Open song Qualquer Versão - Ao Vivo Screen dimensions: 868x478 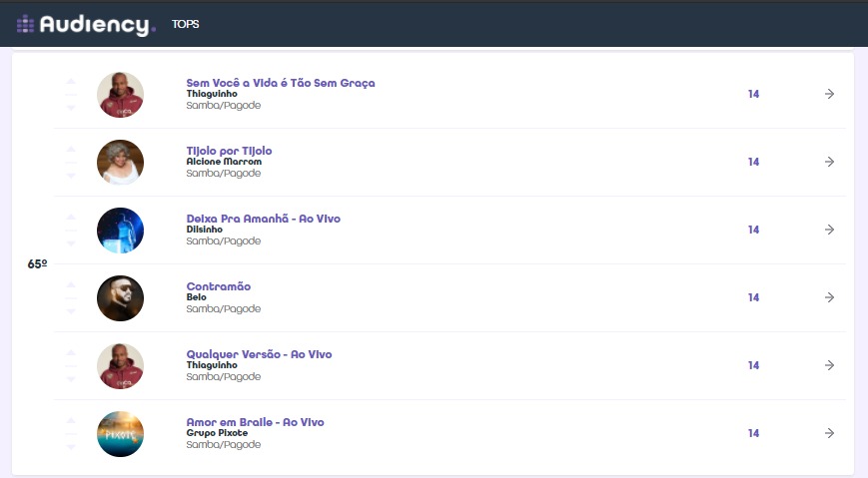(259, 354)
